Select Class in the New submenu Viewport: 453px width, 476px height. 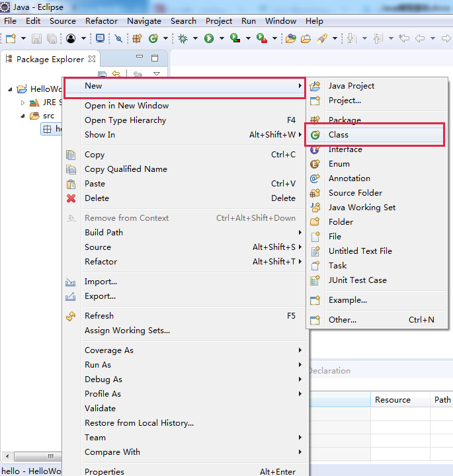(376, 135)
